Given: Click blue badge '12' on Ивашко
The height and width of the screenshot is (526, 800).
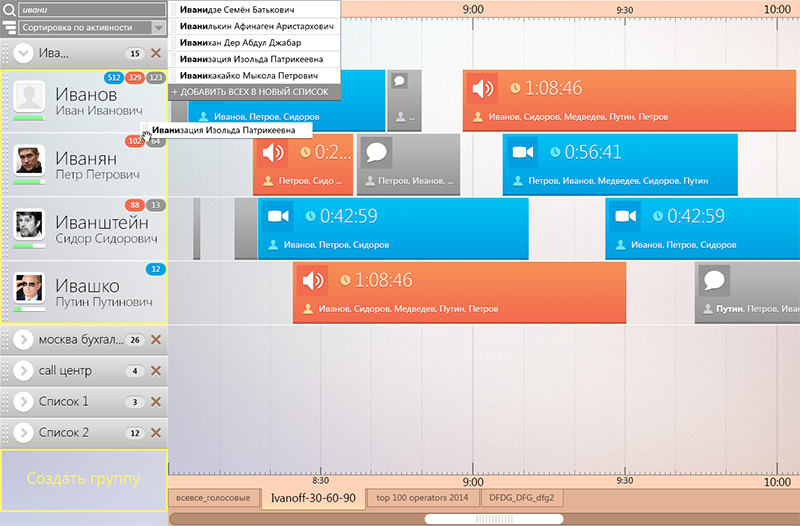Looking at the screenshot, I should pos(156,269).
